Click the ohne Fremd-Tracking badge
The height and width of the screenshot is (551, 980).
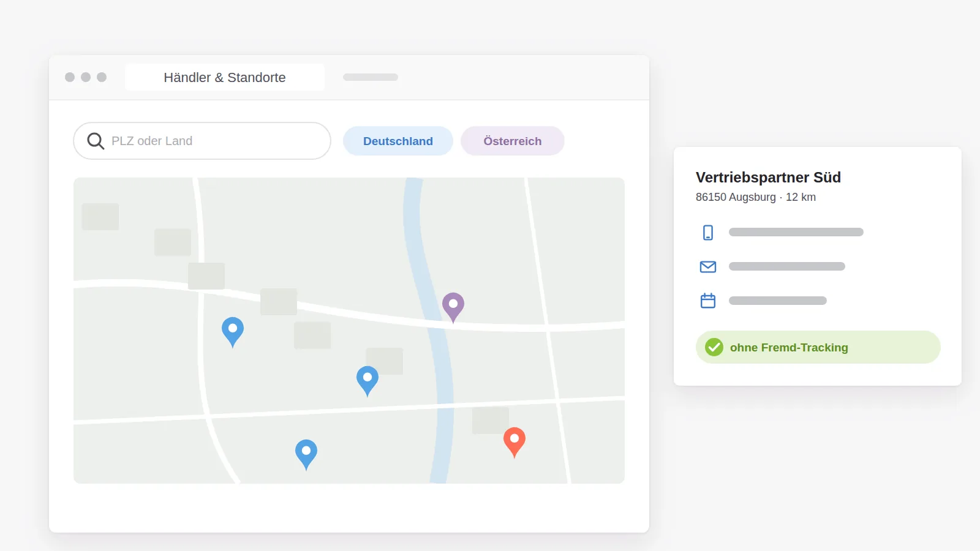pos(818,347)
